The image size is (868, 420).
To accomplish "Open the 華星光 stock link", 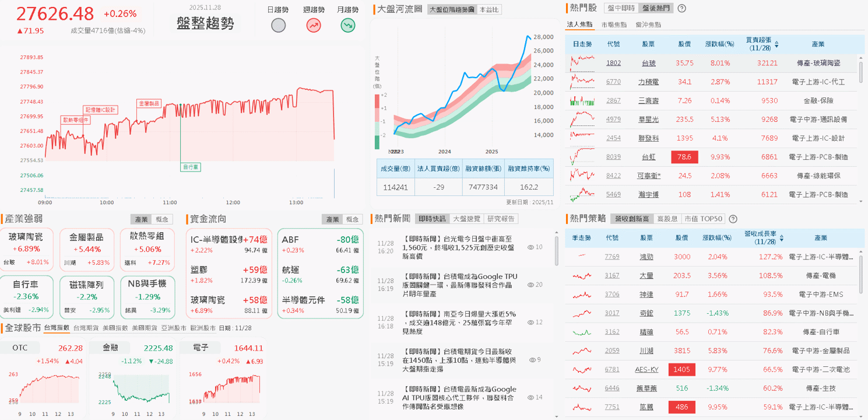I will click(x=648, y=119).
